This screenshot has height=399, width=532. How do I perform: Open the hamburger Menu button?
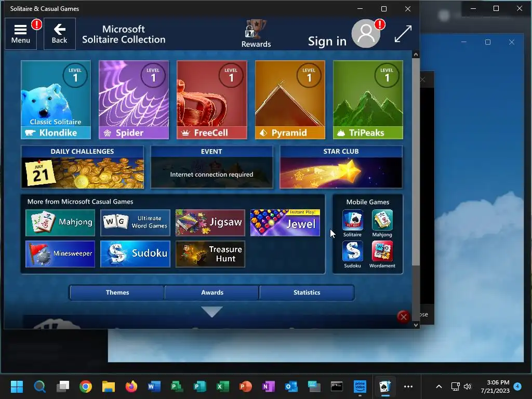pos(21,34)
